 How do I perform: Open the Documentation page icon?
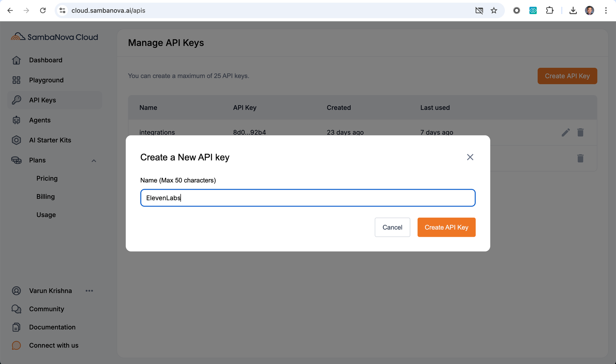point(16,327)
